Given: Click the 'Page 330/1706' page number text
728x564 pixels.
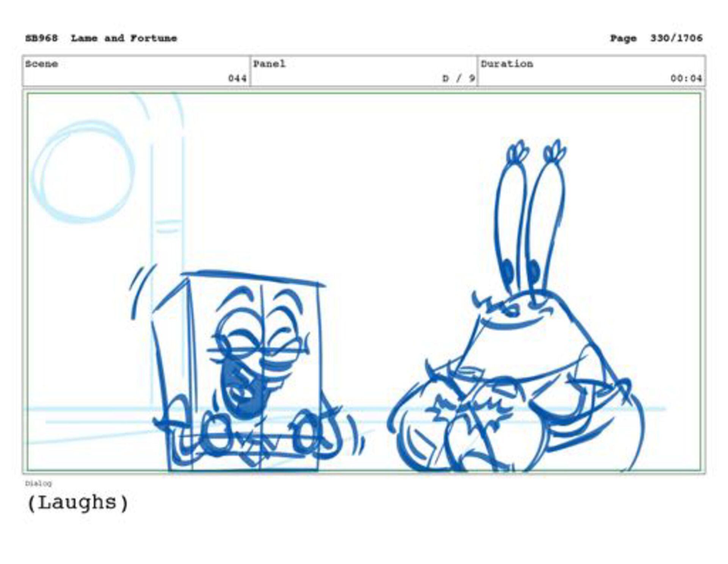Looking at the screenshot, I should tap(656, 38).
